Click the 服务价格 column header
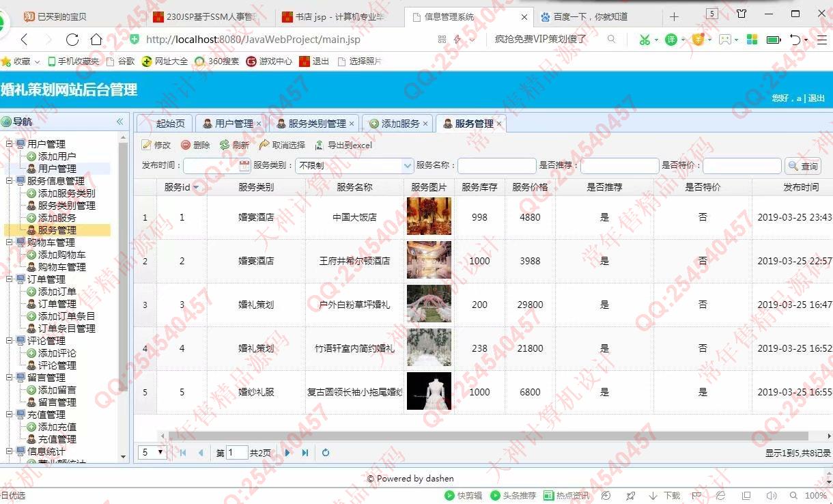Viewport: 833px width, 504px height. (x=530, y=187)
